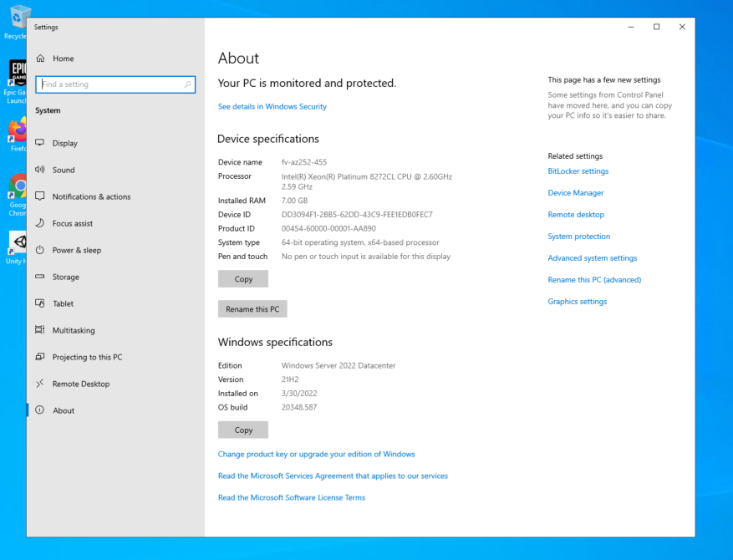Click the Notifications & actions icon
The width and height of the screenshot is (733, 560).
point(40,196)
